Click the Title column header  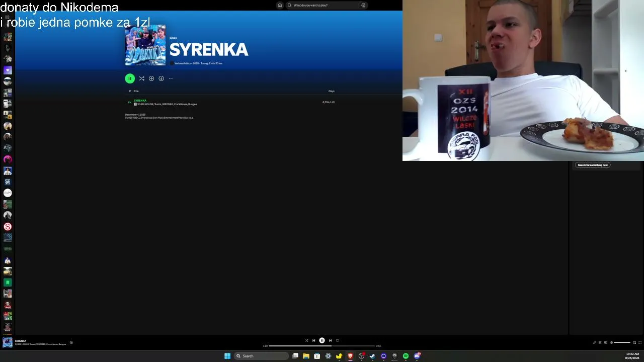(x=136, y=91)
